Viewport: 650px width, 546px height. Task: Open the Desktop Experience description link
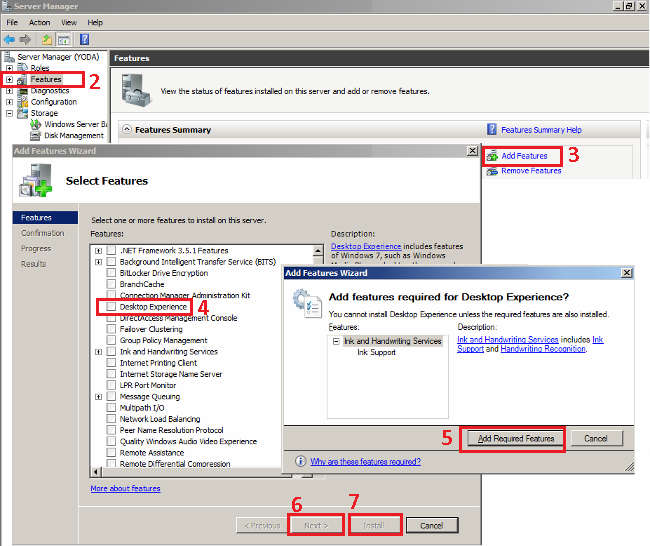[x=366, y=246]
